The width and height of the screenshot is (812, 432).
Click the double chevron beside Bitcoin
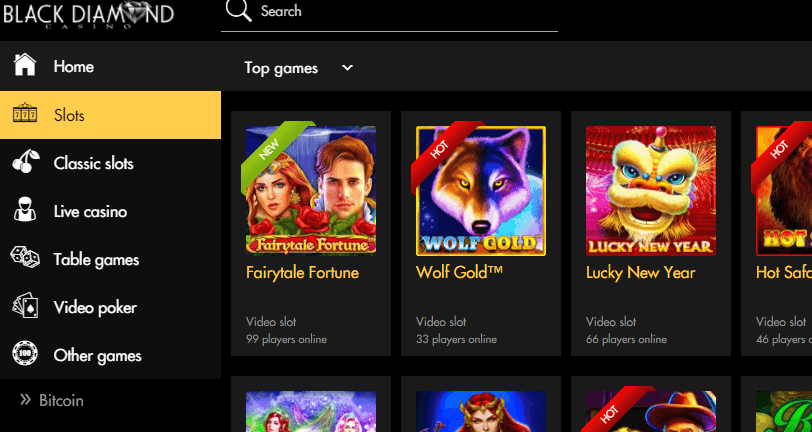point(25,399)
